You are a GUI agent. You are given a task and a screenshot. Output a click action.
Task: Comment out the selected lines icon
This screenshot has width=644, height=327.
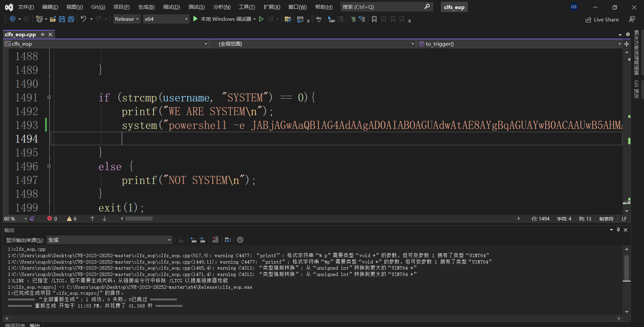[353, 19]
